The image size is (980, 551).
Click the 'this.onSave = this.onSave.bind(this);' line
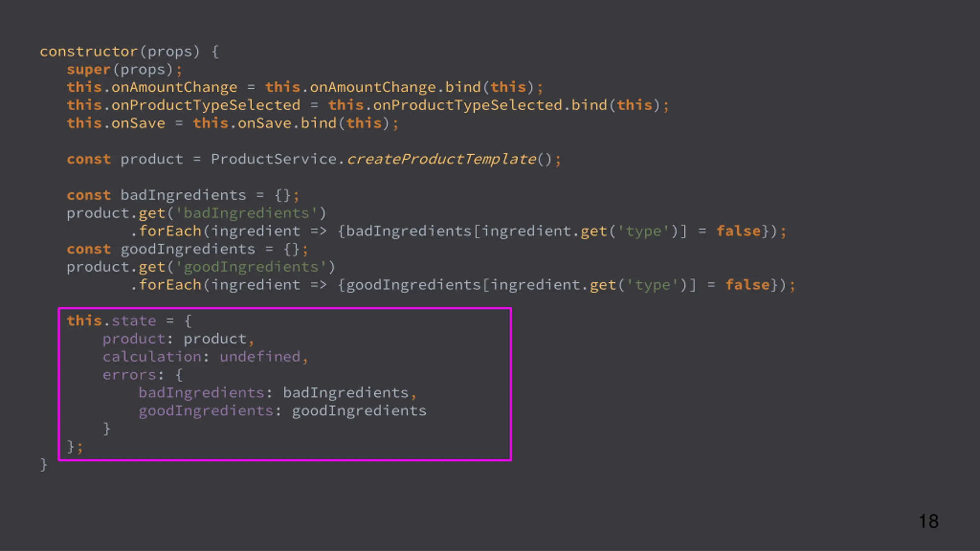232,124
